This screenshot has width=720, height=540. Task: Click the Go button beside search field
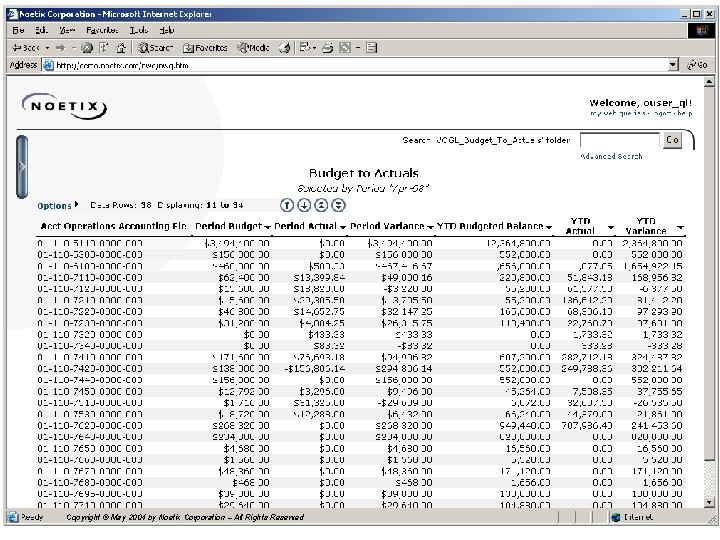[x=672, y=140]
